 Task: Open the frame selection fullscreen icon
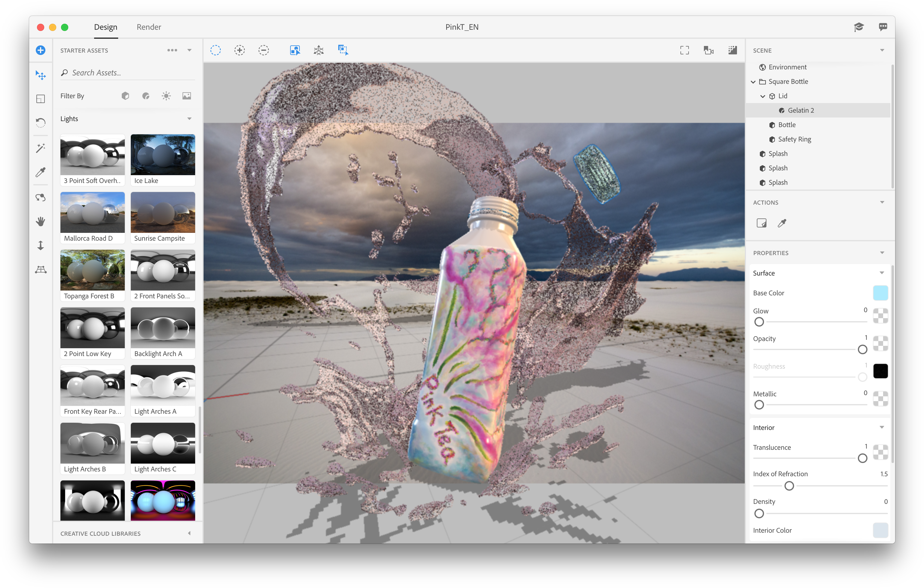685,50
